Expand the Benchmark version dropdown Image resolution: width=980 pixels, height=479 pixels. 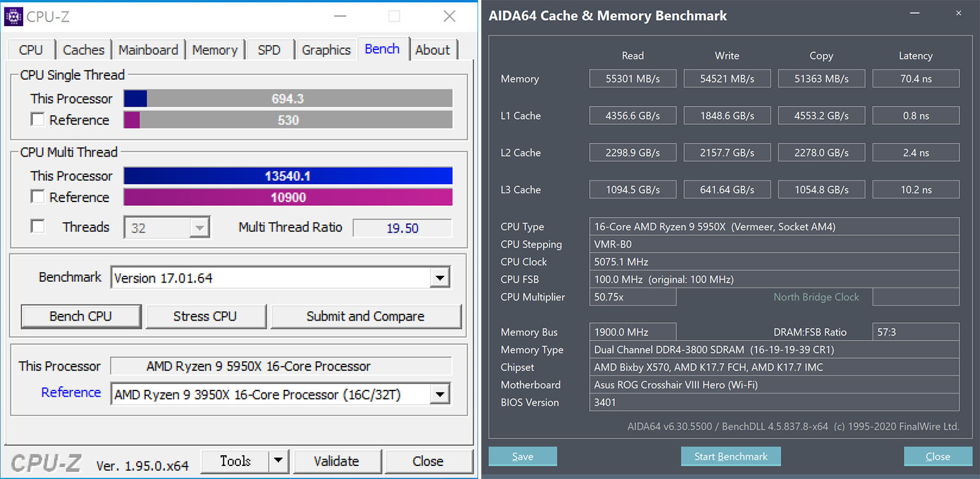(x=440, y=278)
